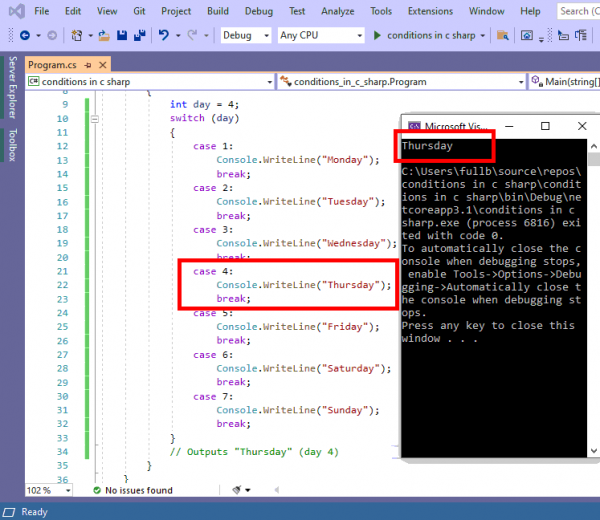Click the Open File folder icon
The image size is (600, 520).
[101, 35]
